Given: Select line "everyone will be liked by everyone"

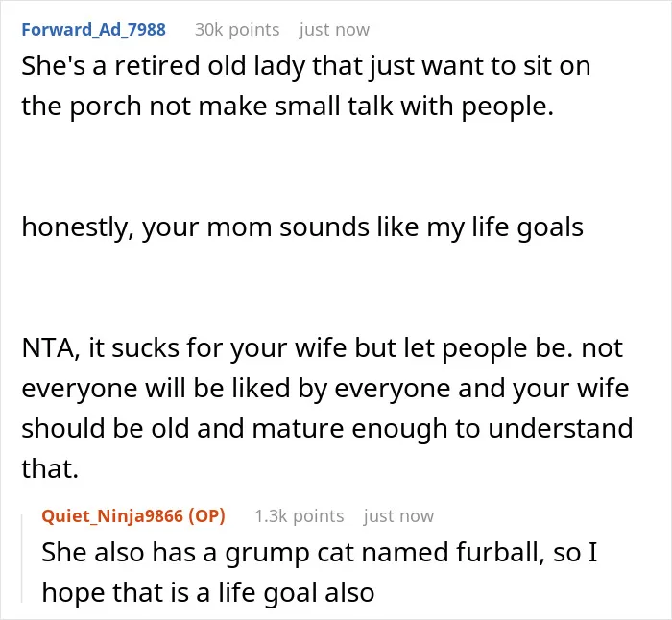Looking at the screenshot, I should [x=325, y=388].
